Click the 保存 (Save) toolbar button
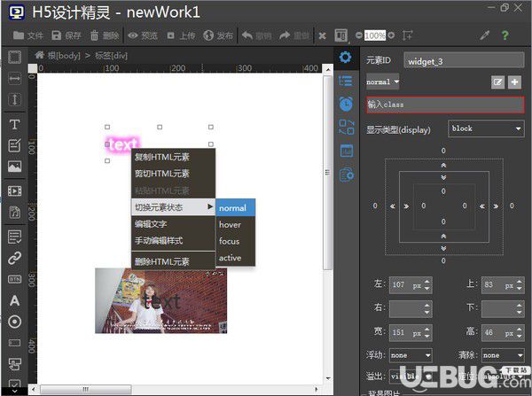The width and height of the screenshot is (532, 396). [x=66, y=35]
